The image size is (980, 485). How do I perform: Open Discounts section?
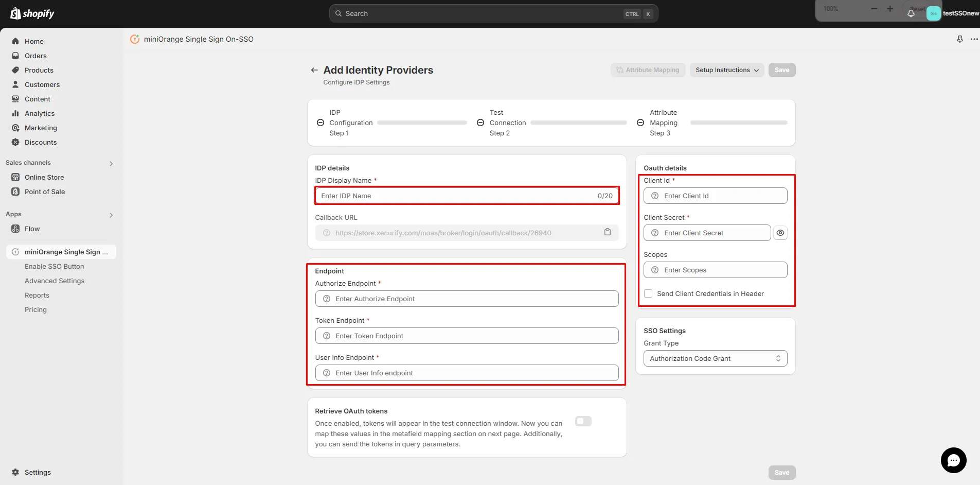click(41, 142)
